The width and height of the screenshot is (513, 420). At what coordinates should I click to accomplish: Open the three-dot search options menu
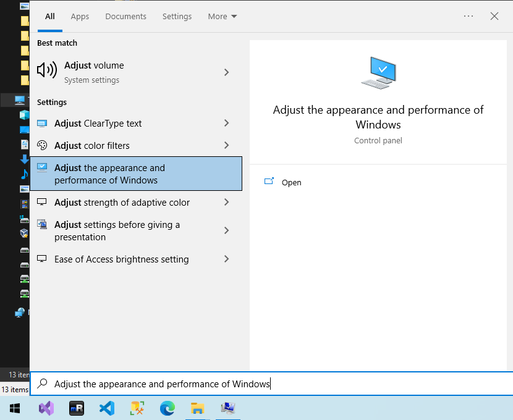[468, 17]
